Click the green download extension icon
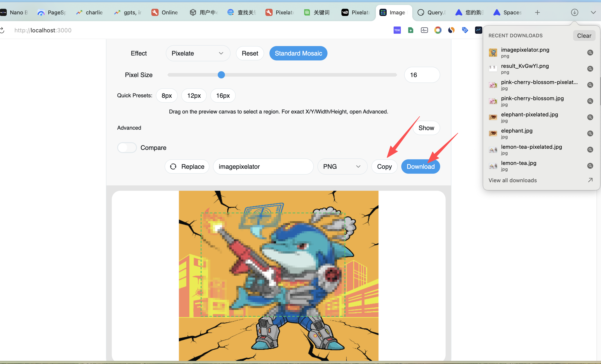This screenshot has width=601, height=364. coord(410,30)
